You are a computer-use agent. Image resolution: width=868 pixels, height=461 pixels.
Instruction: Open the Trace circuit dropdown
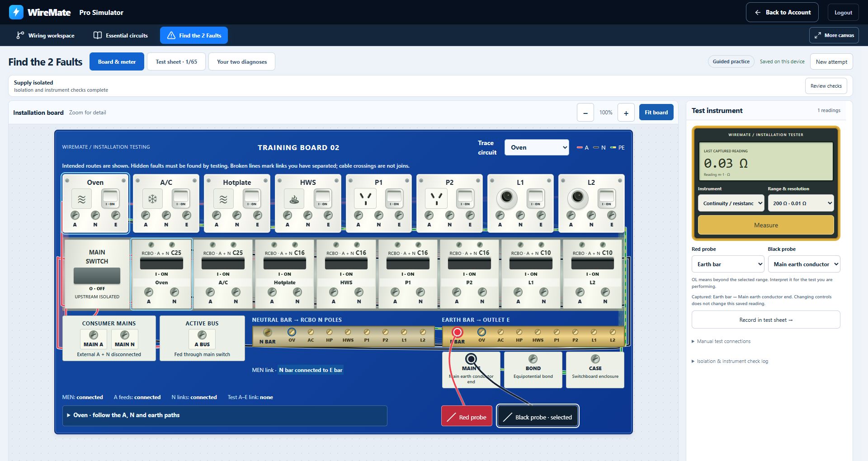tap(537, 147)
